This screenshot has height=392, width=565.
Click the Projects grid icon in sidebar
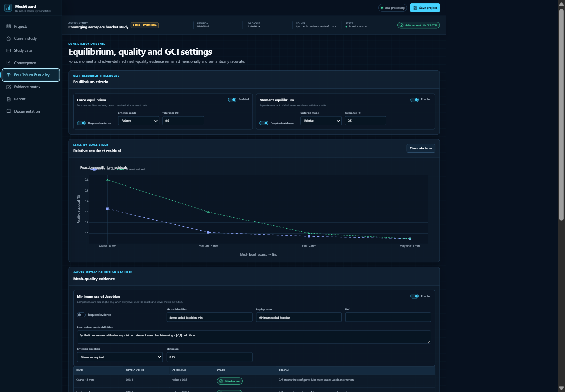[x=9, y=26]
